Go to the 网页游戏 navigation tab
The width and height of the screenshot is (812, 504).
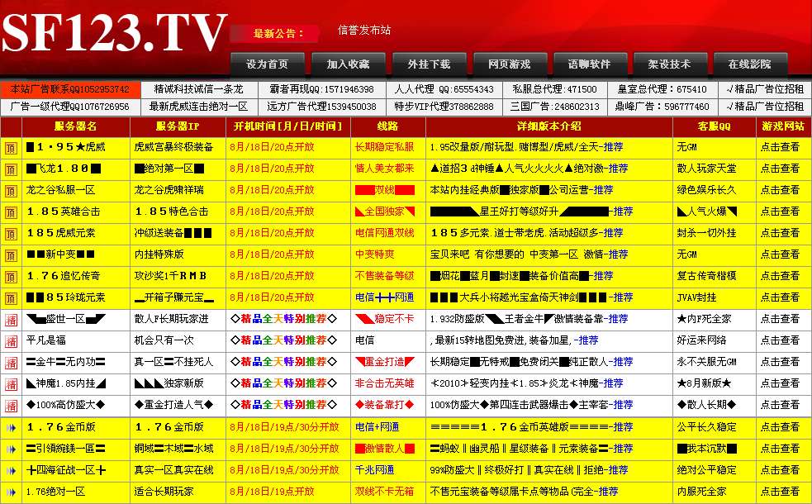(509, 64)
